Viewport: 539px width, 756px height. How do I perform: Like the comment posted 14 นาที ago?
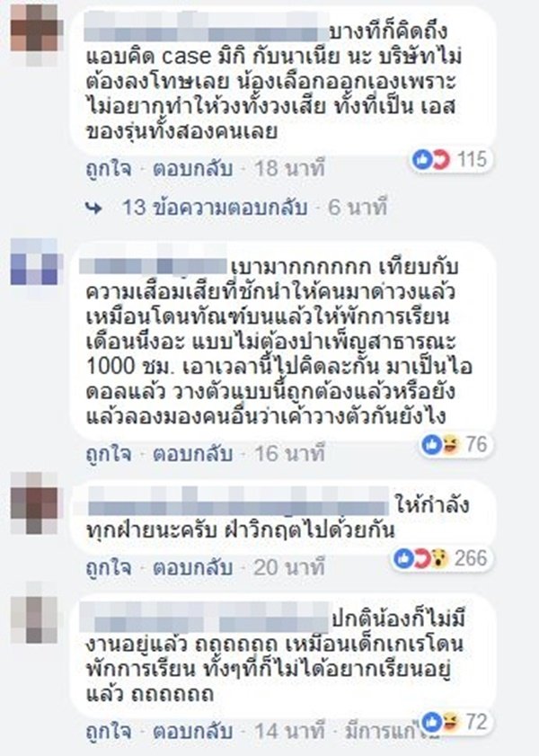pyautogui.click(x=109, y=731)
